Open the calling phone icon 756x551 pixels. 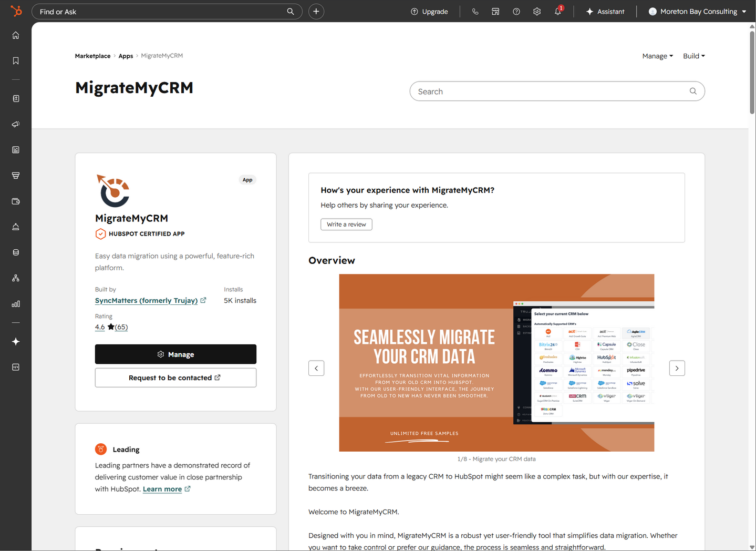(x=475, y=12)
